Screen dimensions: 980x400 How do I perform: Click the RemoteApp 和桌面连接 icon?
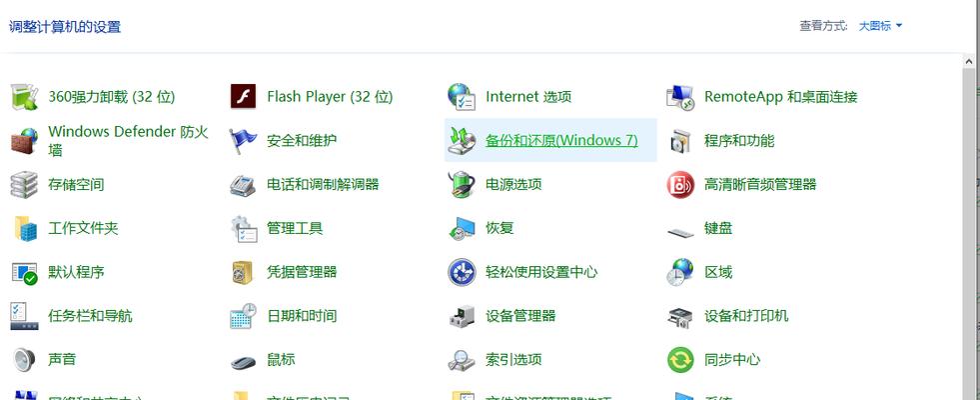(x=680, y=96)
